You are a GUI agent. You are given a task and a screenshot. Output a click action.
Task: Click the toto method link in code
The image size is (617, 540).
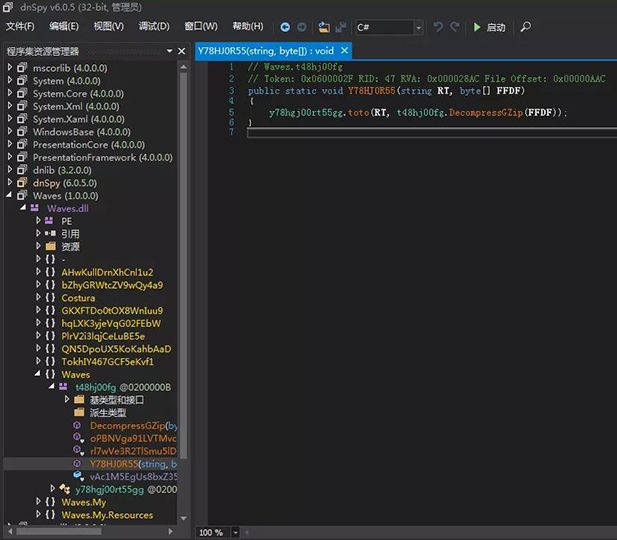(x=358, y=113)
